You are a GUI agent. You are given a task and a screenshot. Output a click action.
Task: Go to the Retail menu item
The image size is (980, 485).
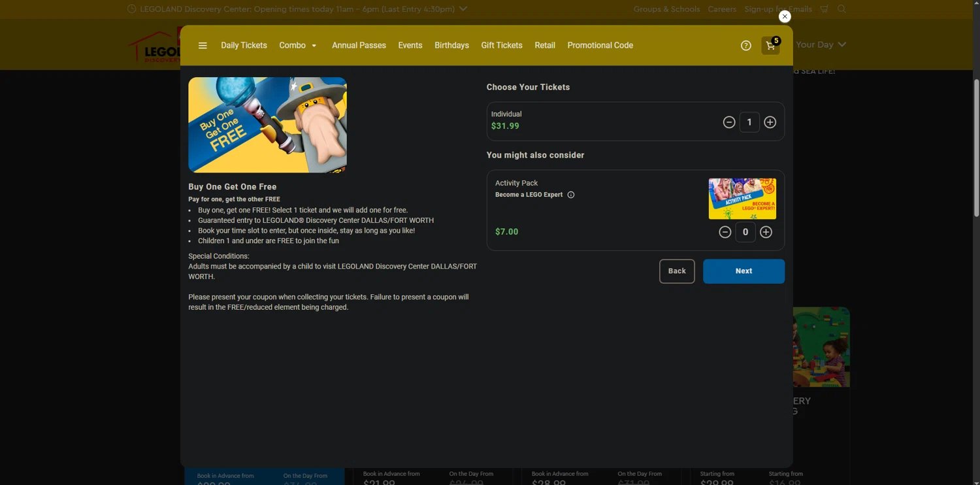[x=545, y=46]
